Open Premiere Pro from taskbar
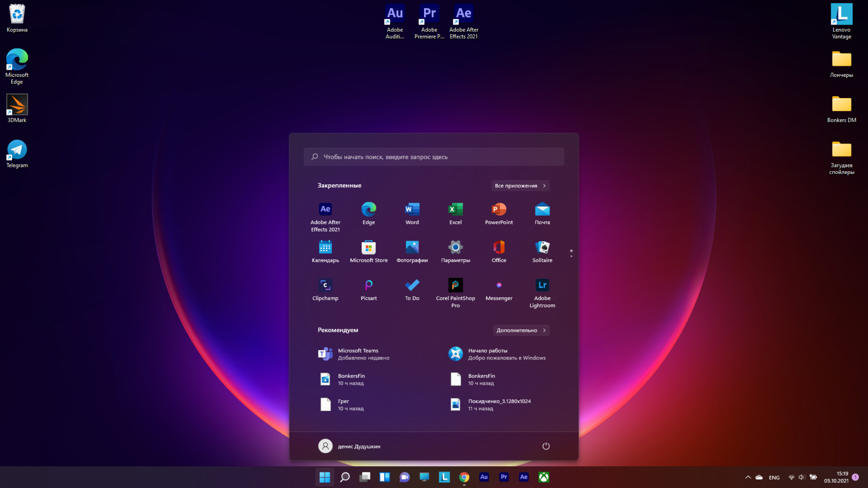Screen dimensions: 868x488 coord(504,477)
